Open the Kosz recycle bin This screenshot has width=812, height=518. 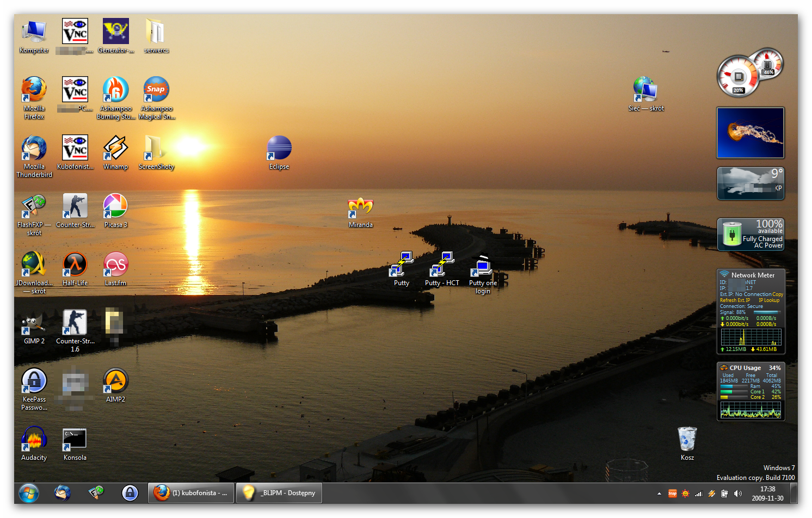tap(687, 440)
